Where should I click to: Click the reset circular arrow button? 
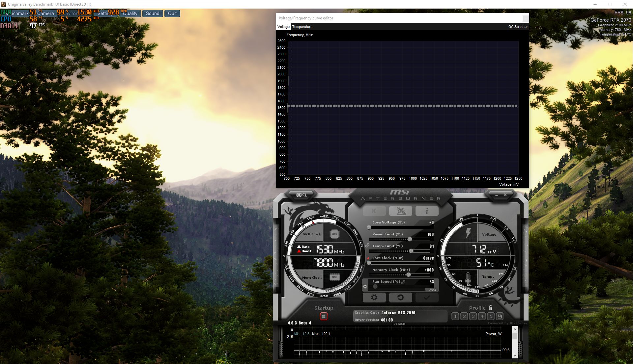coord(400,298)
